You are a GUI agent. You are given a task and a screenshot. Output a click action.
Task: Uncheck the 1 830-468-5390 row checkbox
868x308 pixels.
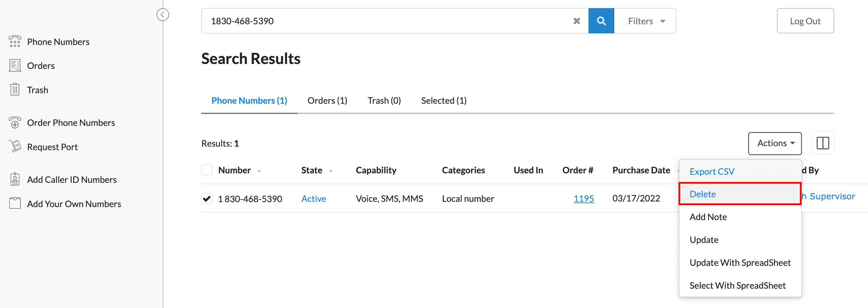[207, 199]
